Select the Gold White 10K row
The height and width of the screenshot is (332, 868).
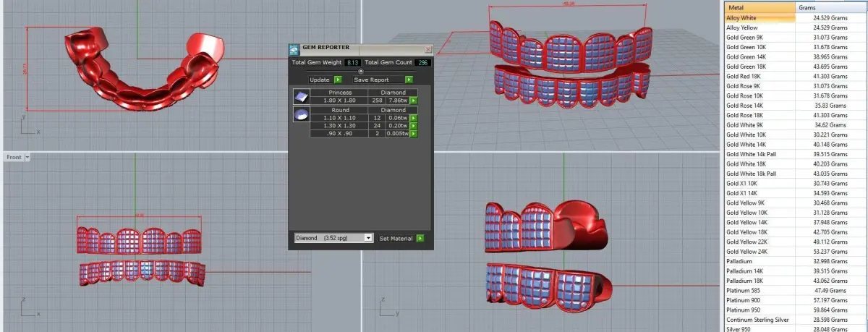pos(796,135)
